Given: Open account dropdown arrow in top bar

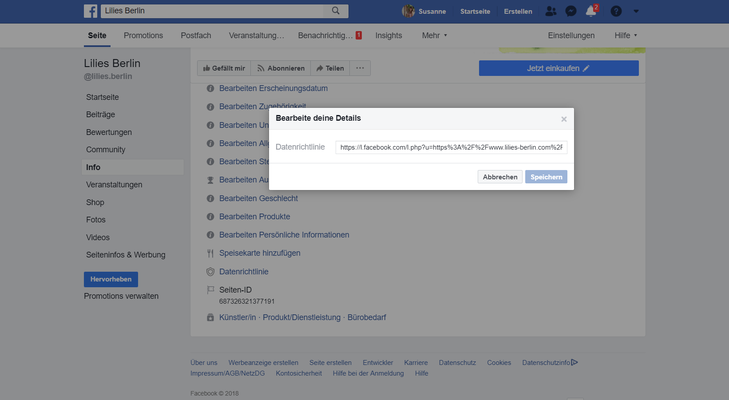Looking at the screenshot, I should click(636, 11).
